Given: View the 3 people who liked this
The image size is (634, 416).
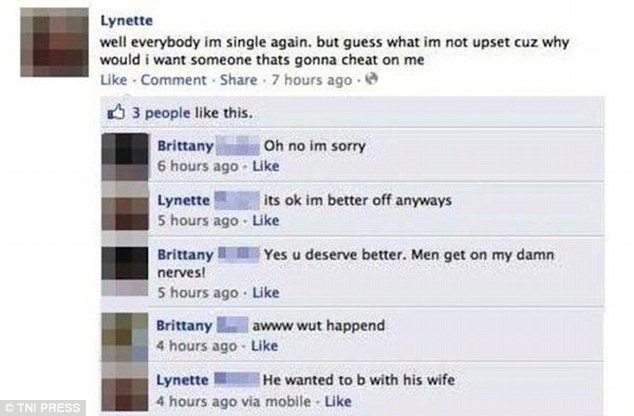Looking at the screenshot, I should click(x=161, y=113).
